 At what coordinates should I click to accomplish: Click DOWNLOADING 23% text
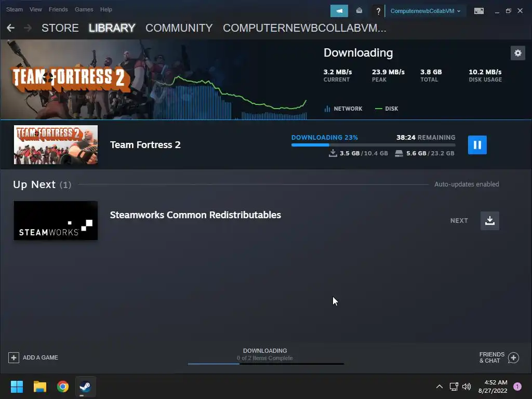click(x=325, y=137)
